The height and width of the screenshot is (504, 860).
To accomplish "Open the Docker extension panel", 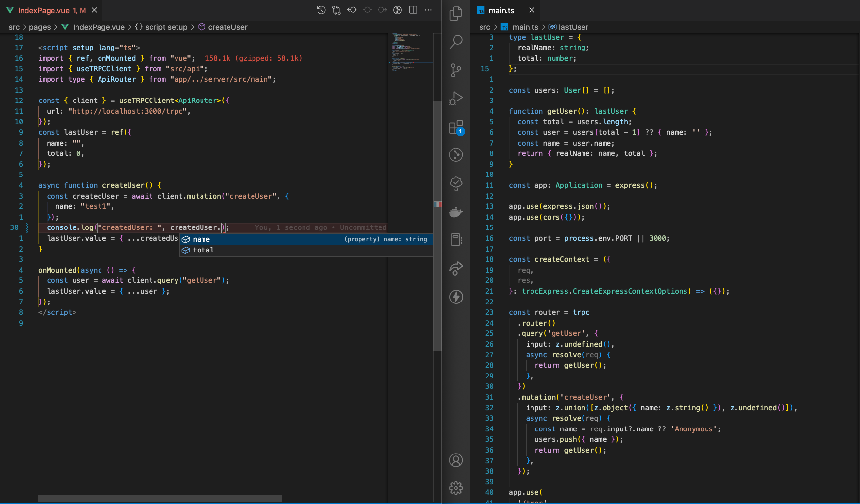I will click(456, 212).
